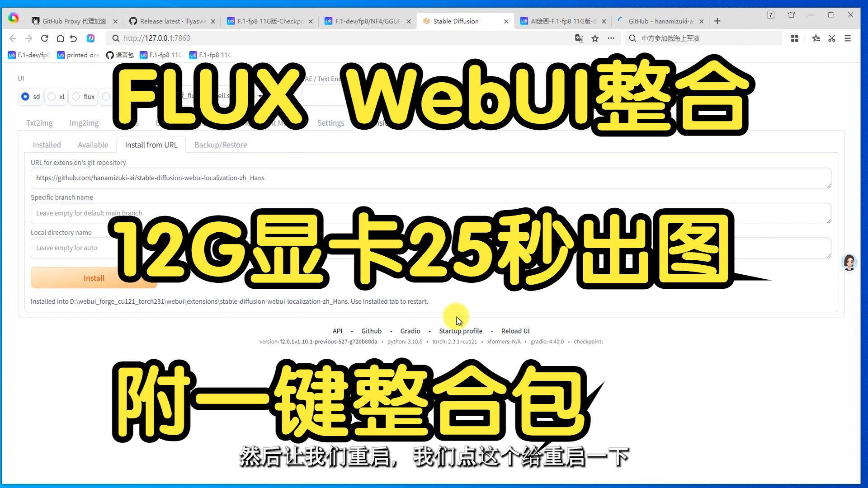Viewport: 868px width, 488px height.
Task: Click the Backup/Restore tab
Action: tap(221, 145)
